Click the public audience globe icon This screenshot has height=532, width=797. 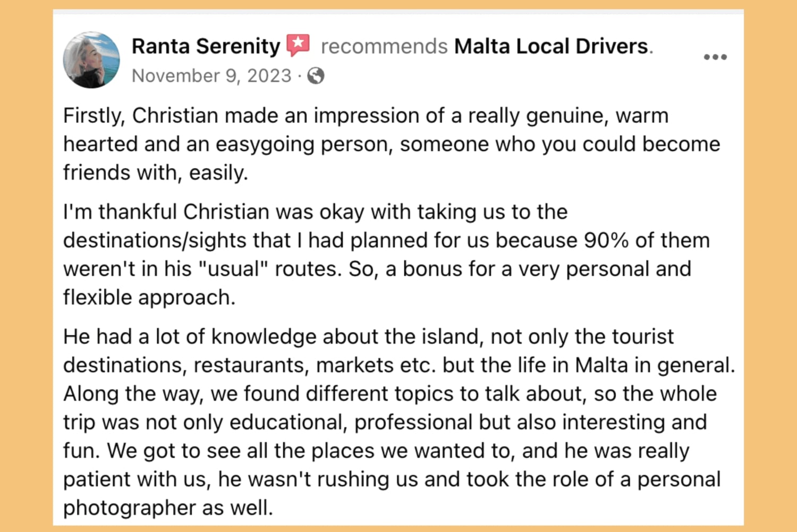[x=315, y=76]
